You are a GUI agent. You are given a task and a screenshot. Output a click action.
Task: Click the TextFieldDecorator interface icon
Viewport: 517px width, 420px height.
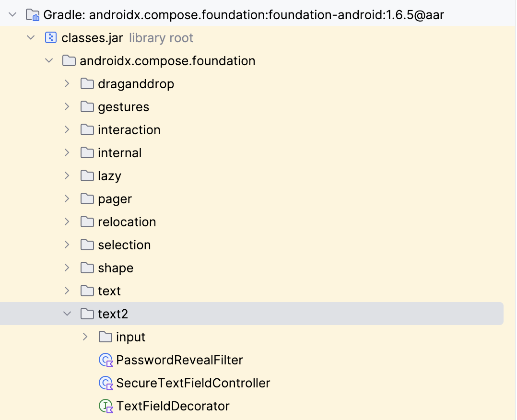tap(106, 406)
